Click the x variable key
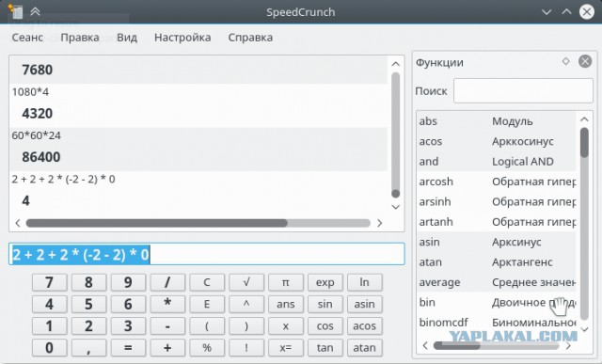Viewport: 602px width, 364px height. [x=286, y=326]
